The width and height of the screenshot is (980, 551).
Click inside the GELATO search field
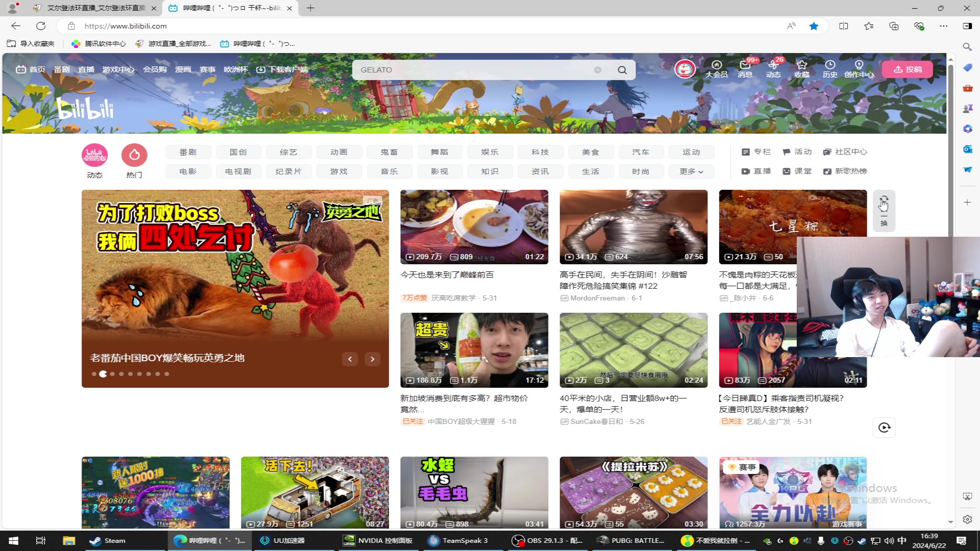(475, 70)
